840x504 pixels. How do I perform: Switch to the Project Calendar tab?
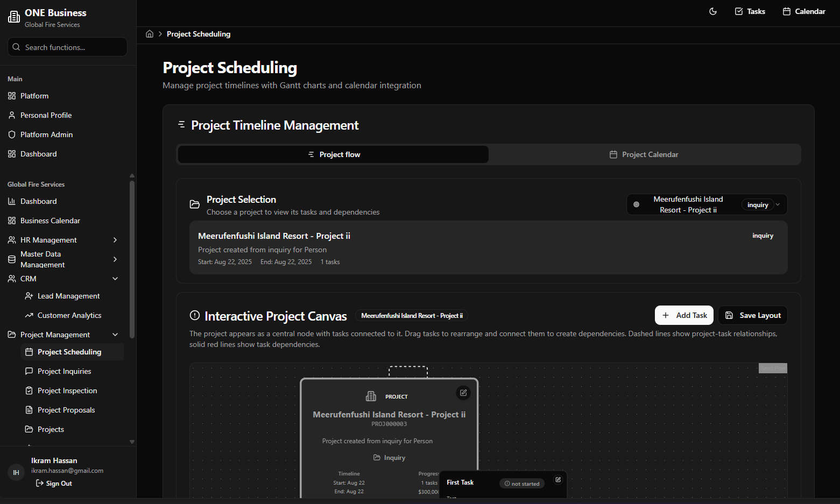pyautogui.click(x=644, y=154)
